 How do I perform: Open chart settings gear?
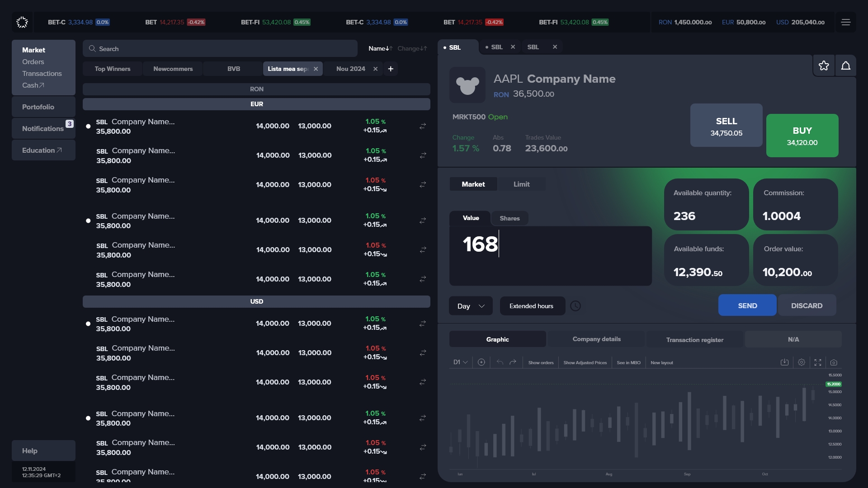tap(801, 362)
